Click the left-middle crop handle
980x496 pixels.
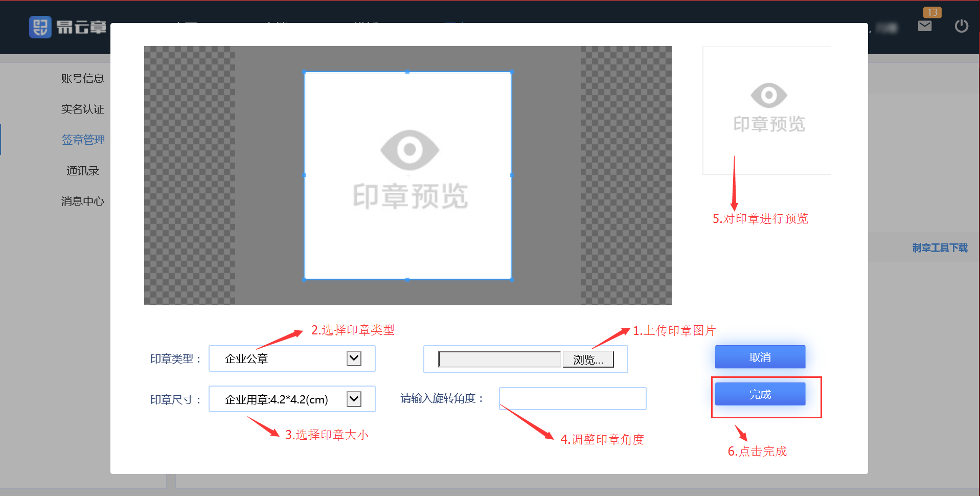pos(305,175)
